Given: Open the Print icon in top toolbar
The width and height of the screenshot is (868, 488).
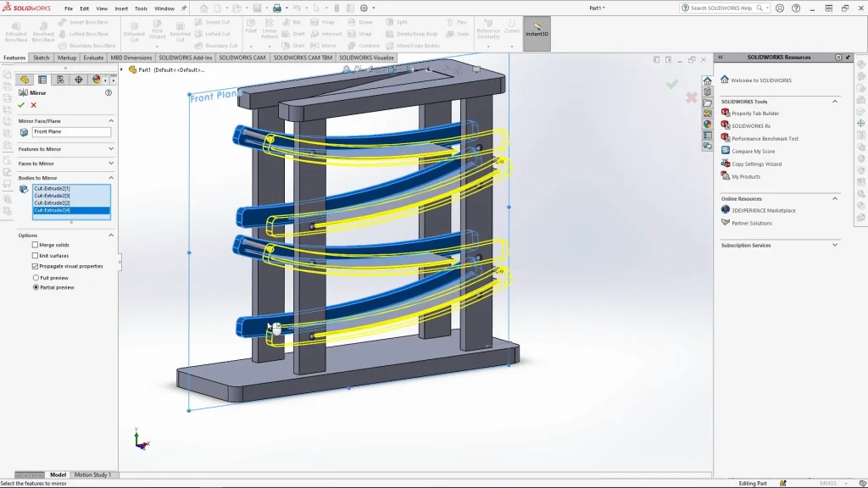Looking at the screenshot, I should coord(276,8).
